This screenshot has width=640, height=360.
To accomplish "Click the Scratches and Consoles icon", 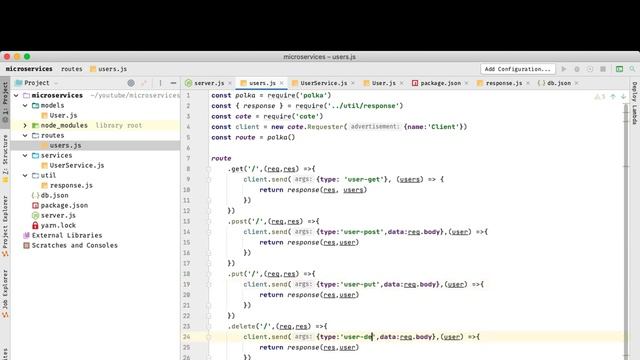I will coord(27,245).
